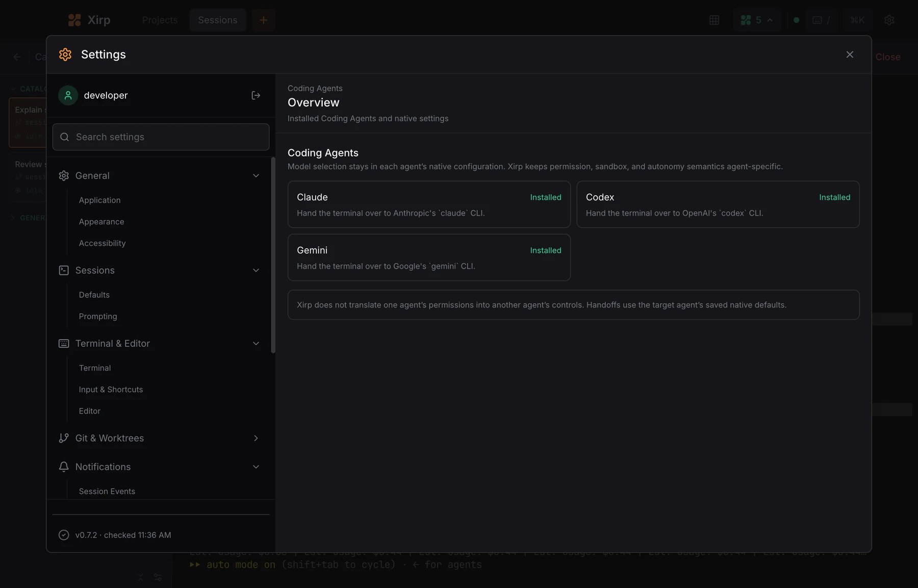918x588 pixels.
Task: Click the Sessions terminal icon in sidebar
Action: point(64,270)
